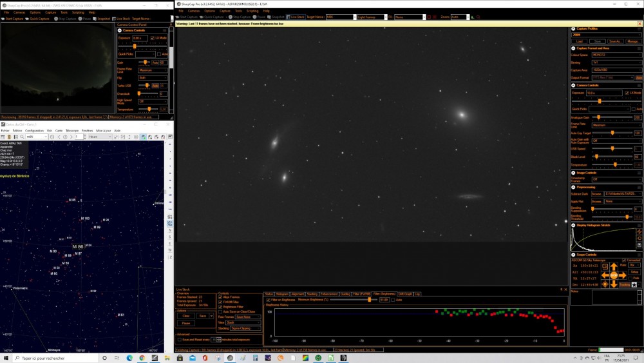Click M 86 label on sky chart

tap(78, 247)
